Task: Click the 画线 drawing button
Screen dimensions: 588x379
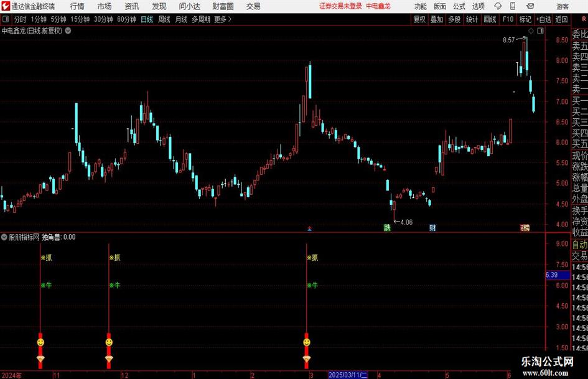Action: point(490,19)
